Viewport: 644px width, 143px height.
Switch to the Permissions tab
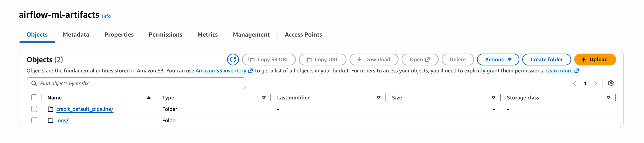click(x=165, y=34)
